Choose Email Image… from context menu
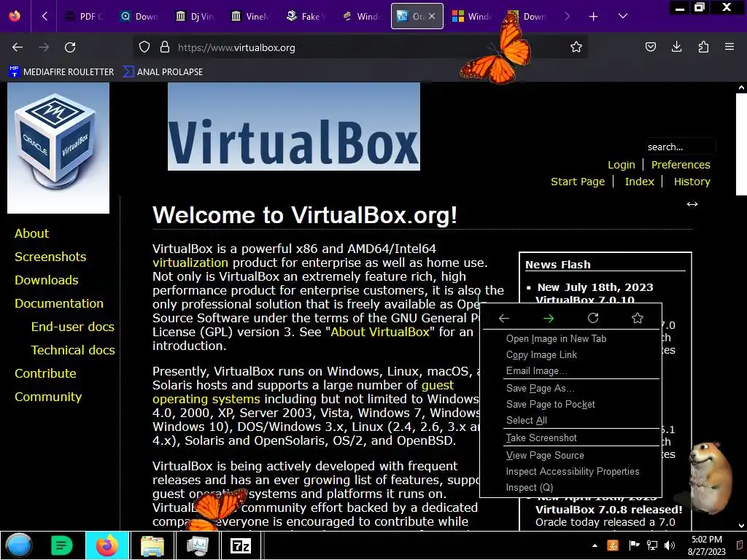This screenshot has height=560, width=747. [x=570, y=371]
